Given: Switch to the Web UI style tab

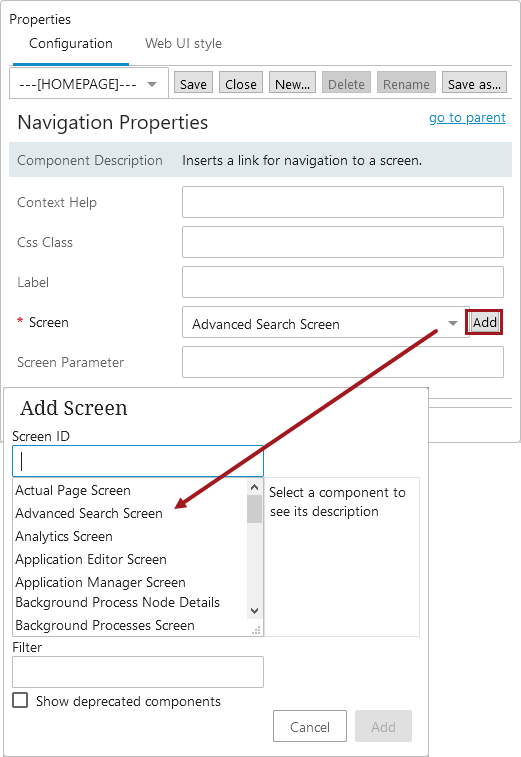Looking at the screenshot, I should click(183, 43).
